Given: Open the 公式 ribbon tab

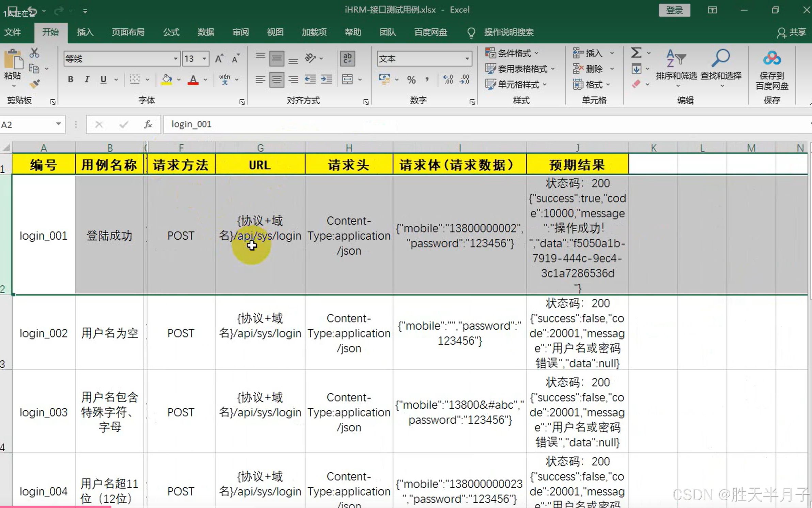Looking at the screenshot, I should 171,32.
